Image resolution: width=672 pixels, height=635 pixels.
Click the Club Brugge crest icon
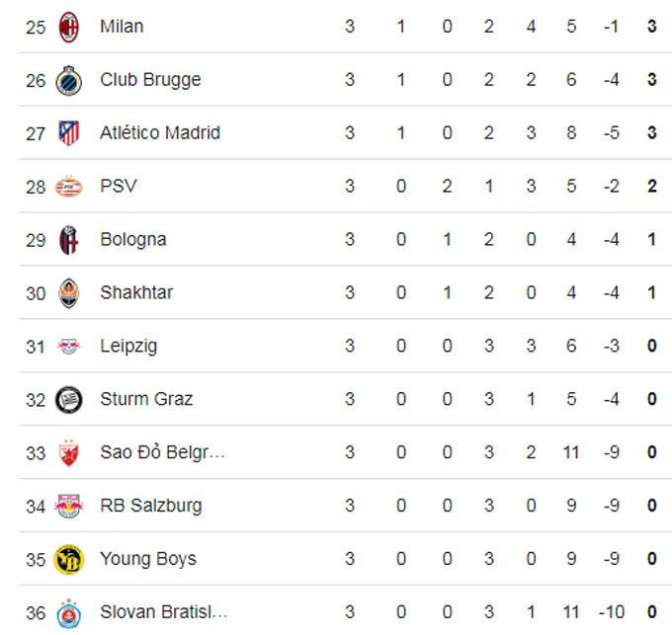coord(68,81)
